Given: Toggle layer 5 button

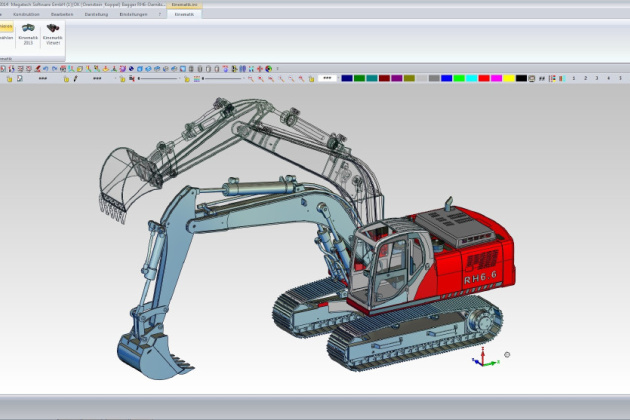Looking at the screenshot, I should [622, 78].
